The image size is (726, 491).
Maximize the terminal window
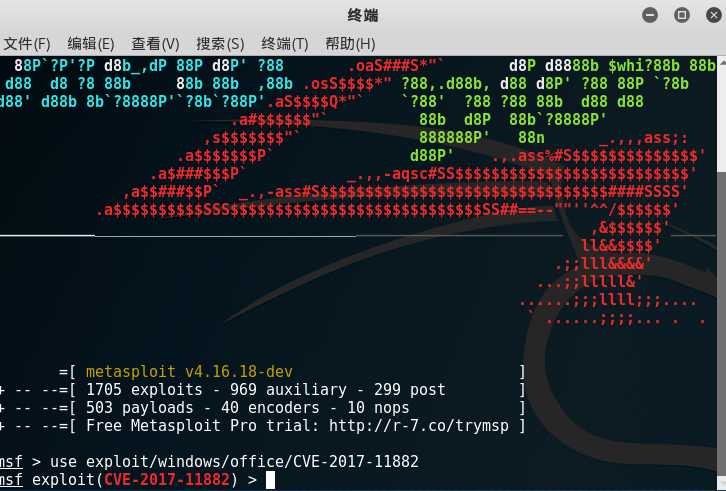coord(682,15)
